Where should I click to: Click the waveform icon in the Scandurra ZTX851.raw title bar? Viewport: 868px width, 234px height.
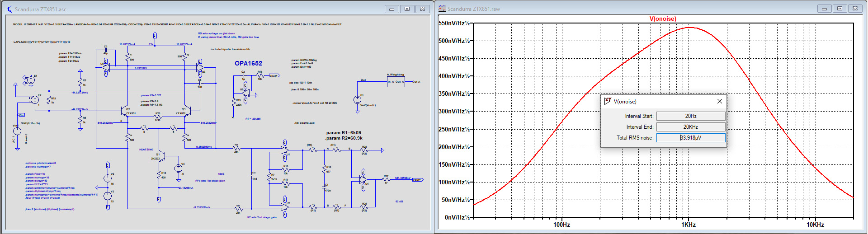(442, 9)
